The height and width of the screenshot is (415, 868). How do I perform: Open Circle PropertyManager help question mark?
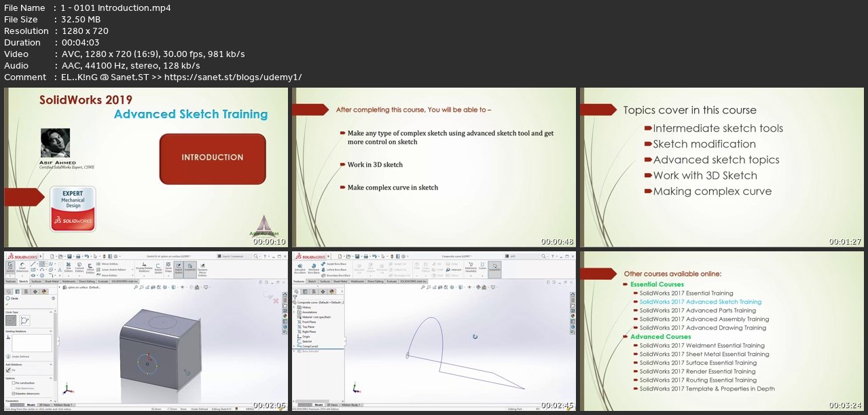tap(53, 298)
